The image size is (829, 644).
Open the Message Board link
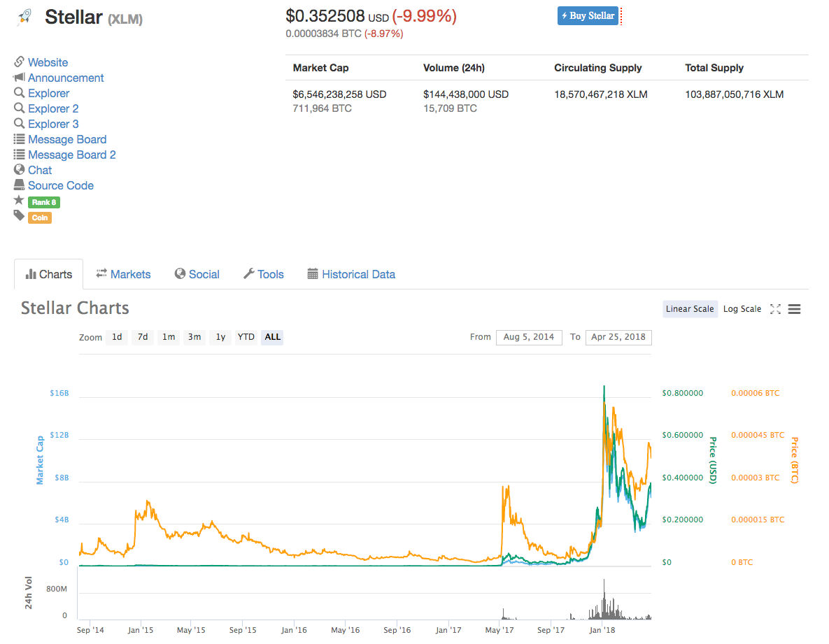[67, 139]
